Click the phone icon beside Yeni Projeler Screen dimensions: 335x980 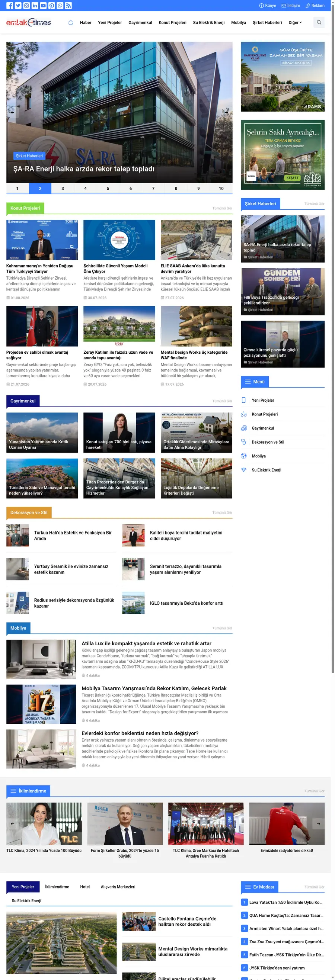pyautogui.click(x=244, y=400)
